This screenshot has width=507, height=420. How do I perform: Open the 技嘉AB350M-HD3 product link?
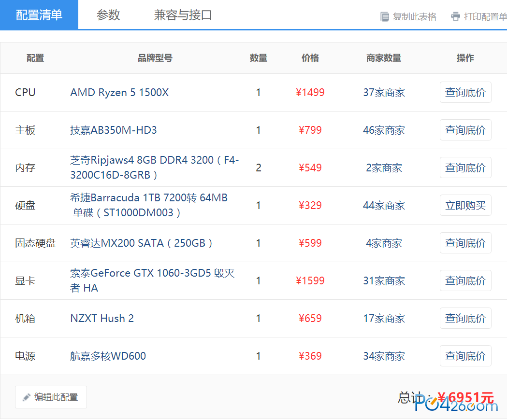click(x=114, y=130)
